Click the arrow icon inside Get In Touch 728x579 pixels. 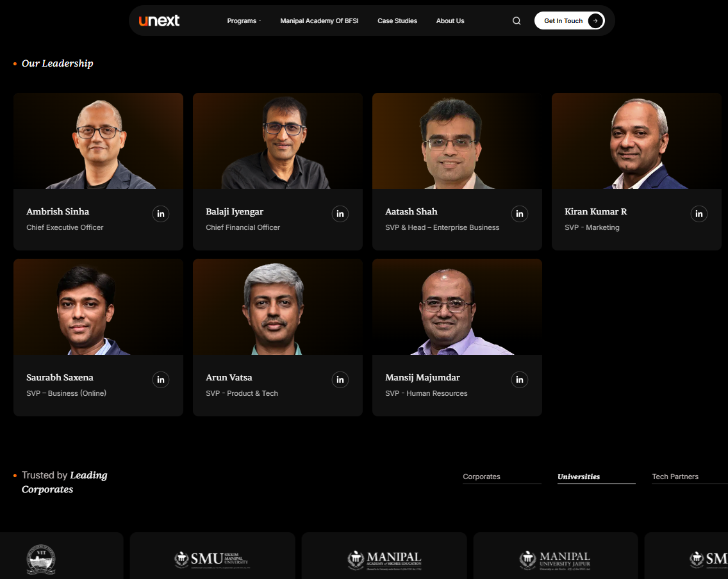click(595, 20)
